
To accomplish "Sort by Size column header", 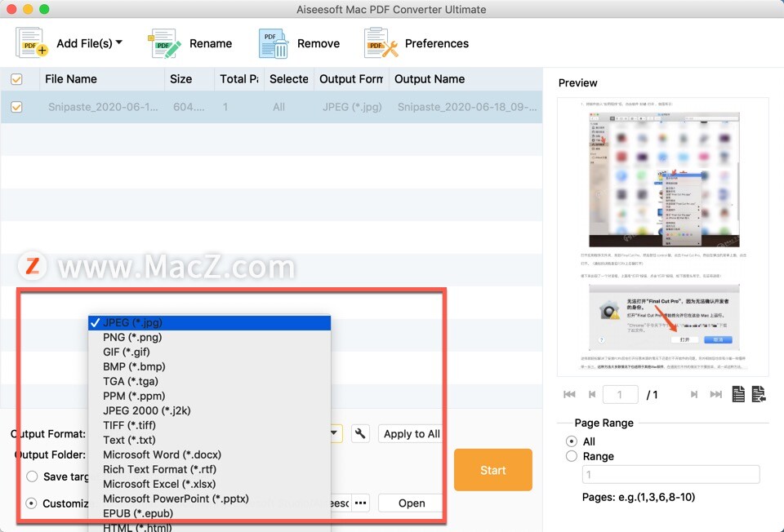I will pos(181,79).
